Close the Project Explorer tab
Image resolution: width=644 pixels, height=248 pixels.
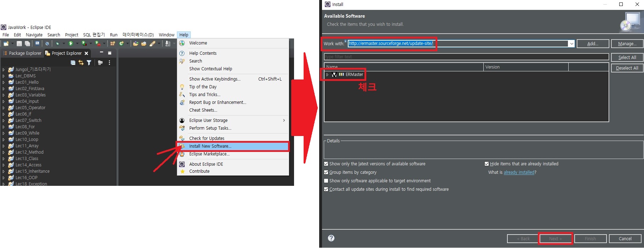point(86,53)
